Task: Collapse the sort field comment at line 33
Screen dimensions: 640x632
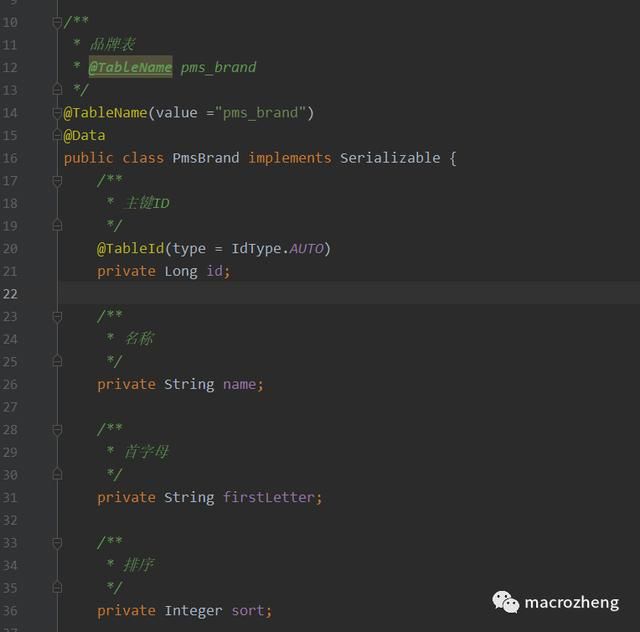Action: pos(57,543)
